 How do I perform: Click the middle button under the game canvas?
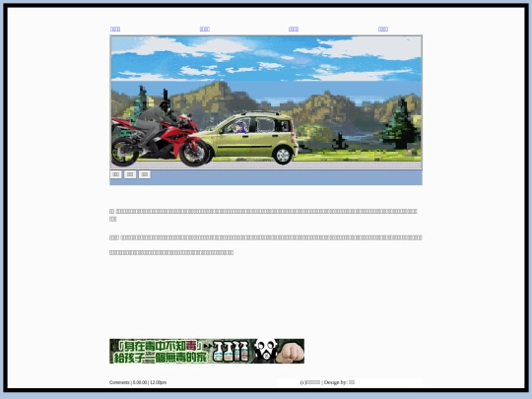pos(130,174)
